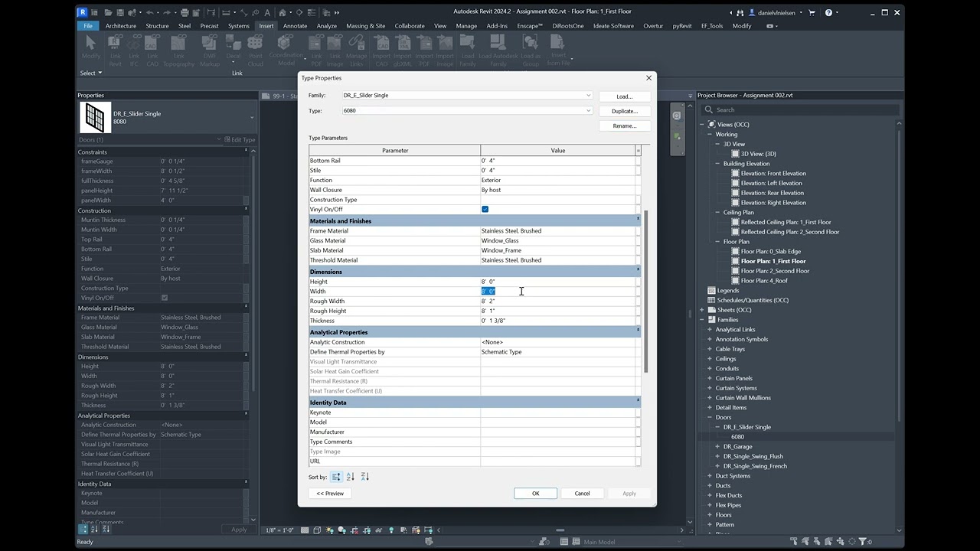Image resolution: width=980 pixels, height=551 pixels.
Task: Uncheck Vinyl On/Off in Type Properties dialog
Action: click(x=485, y=210)
